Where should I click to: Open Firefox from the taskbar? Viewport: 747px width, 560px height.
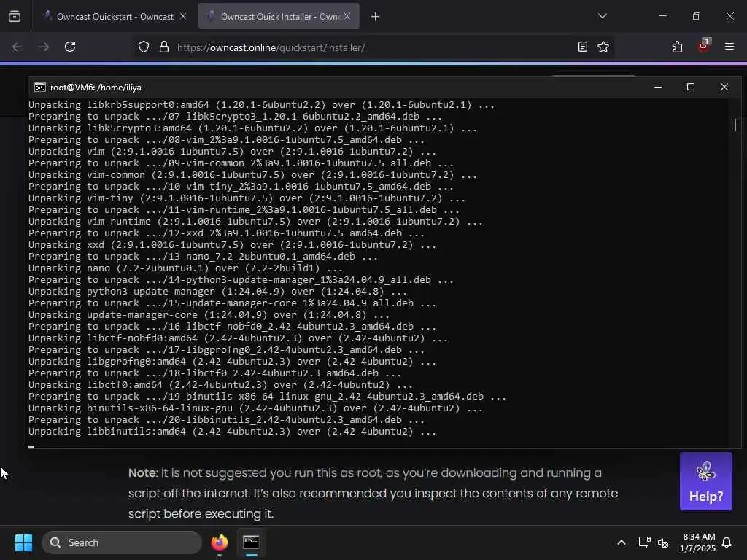point(220,542)
